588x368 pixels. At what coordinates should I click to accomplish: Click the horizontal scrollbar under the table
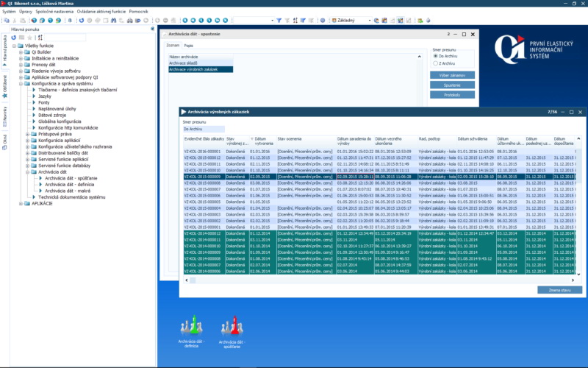click(x=367, y=280)
